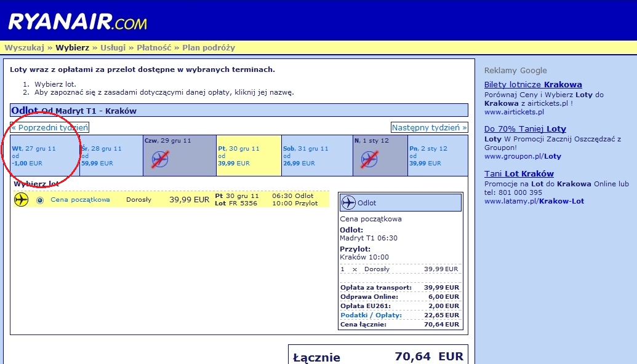Screen dimensions: 637x364
Task: Pick the Pt, 30 gru 39,99 EUR day
Action: click(249, 156)
